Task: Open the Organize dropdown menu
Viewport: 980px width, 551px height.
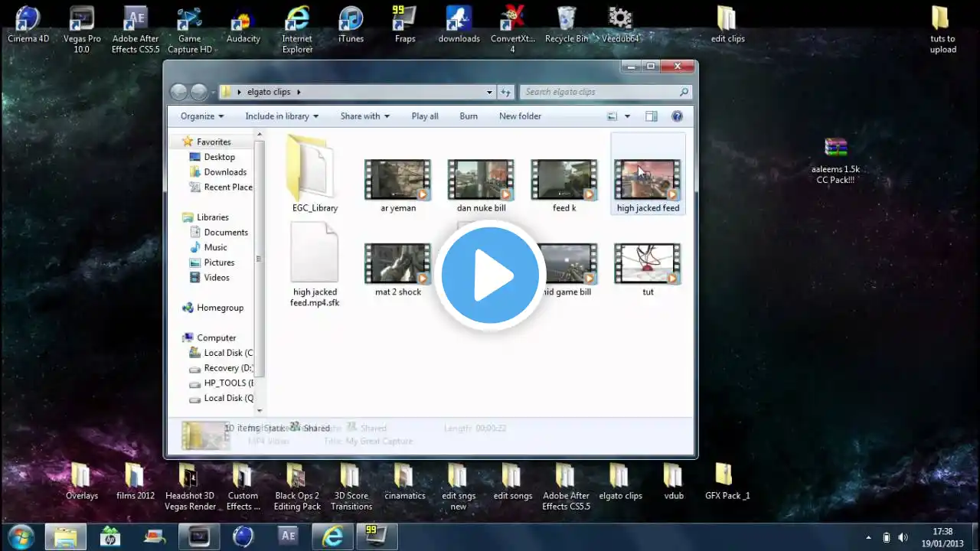Action: tap(202, 116)
